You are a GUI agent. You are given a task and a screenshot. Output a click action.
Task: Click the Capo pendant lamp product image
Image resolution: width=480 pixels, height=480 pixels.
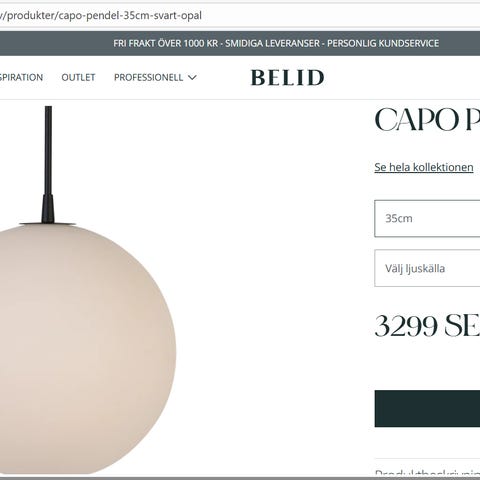(x=88, y=290)
